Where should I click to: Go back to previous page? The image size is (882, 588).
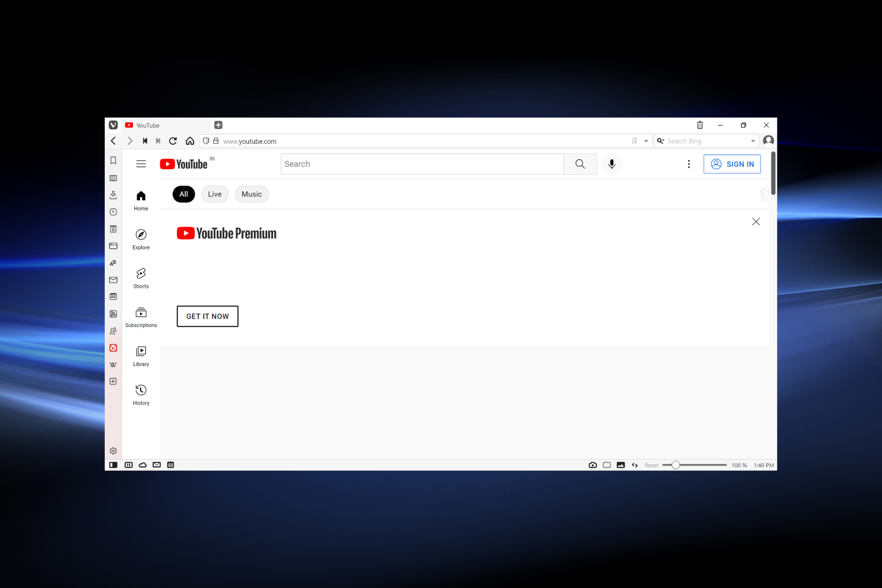[x=113, y=141]
